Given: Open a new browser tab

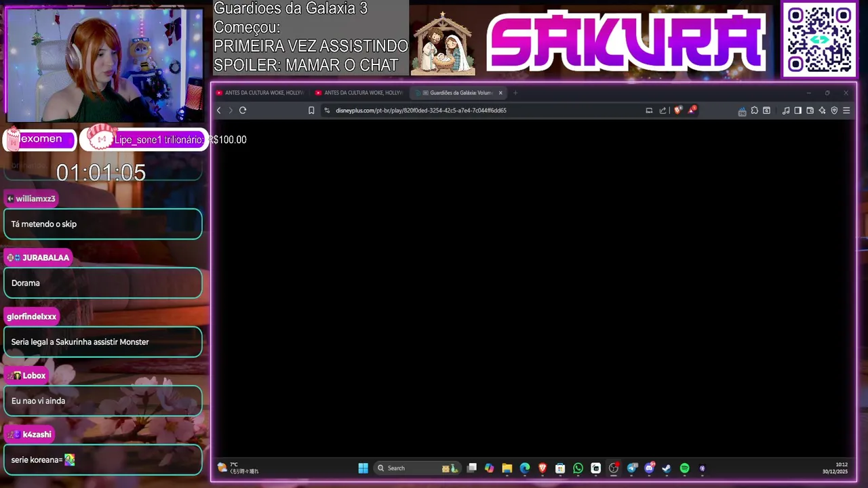Looking at the screenshot, I should click(x=515, y=93).
